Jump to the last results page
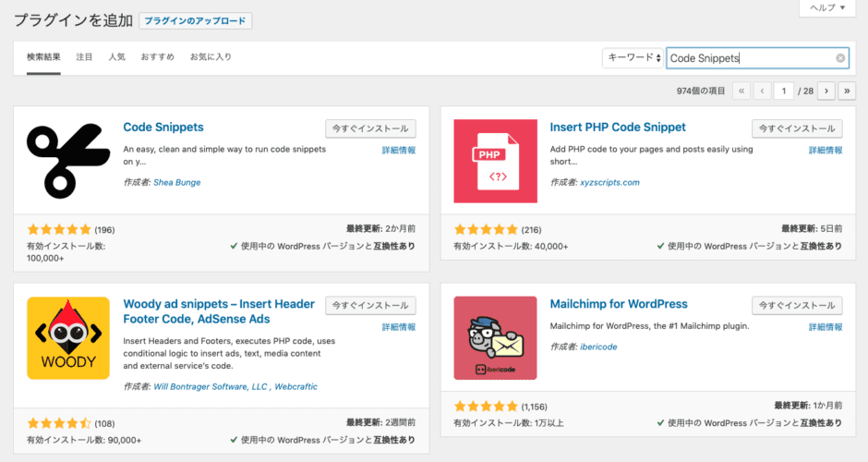The width and height of the screenshot is (868, 462). (x=847, y=91)
